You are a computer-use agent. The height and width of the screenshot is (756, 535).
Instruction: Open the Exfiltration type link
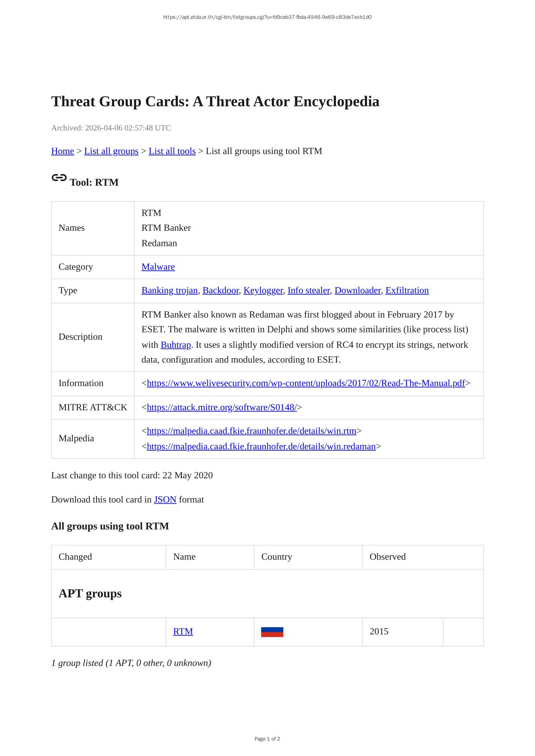point(407,291)
